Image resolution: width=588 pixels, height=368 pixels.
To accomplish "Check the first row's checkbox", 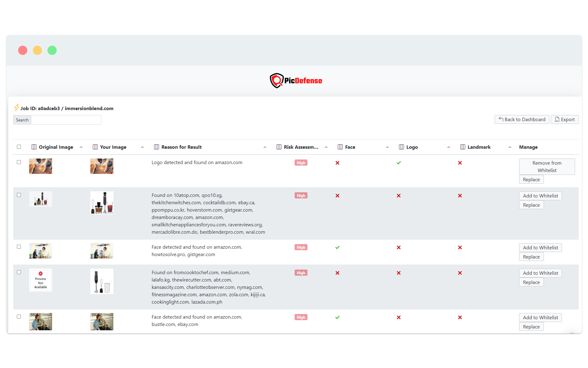I will point(19,162).
